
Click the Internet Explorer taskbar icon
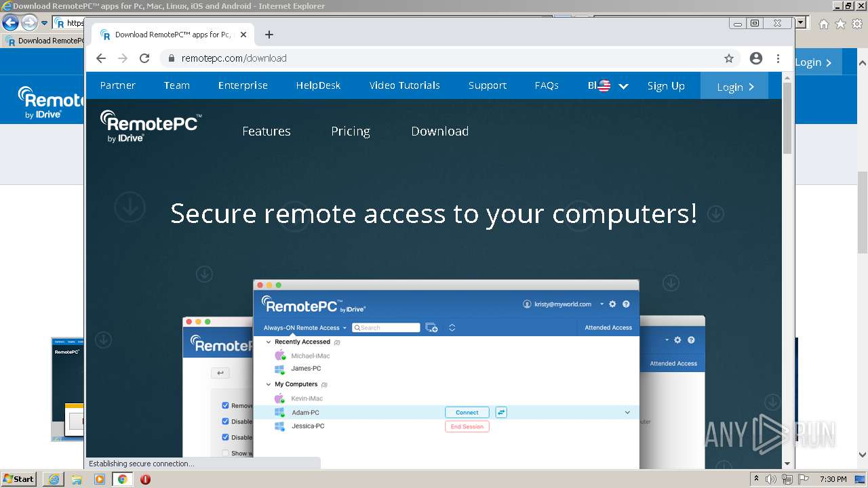(54, 479)
